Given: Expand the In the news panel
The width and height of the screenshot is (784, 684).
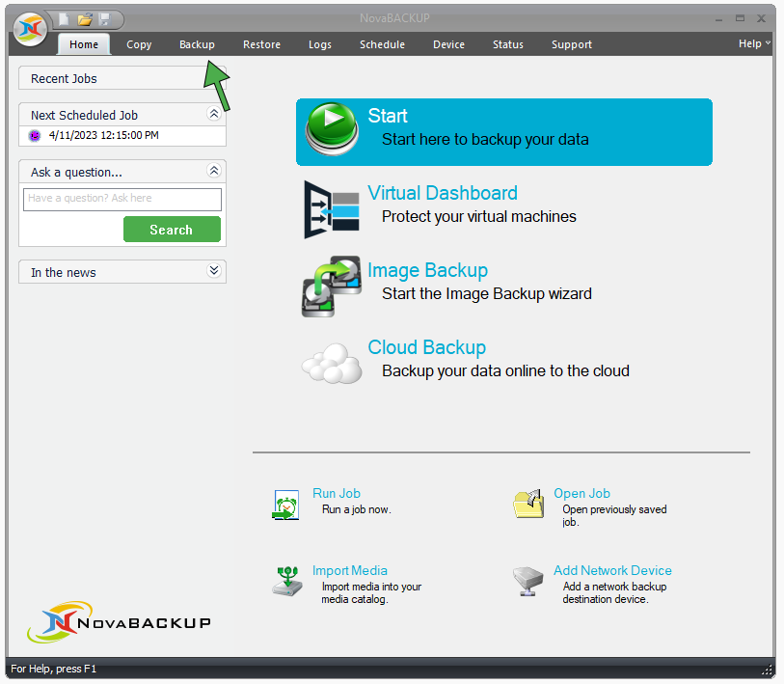Looking at the screenshot, I should 214,271.
